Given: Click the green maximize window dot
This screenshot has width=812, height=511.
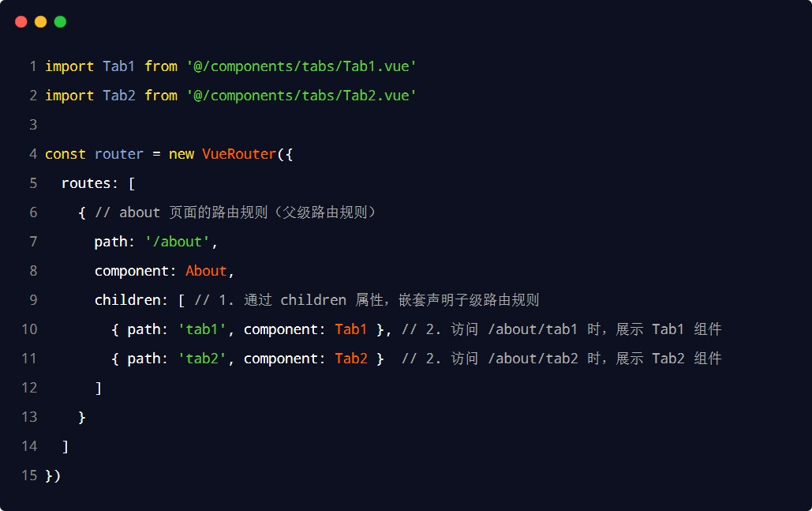Looking at the screenshot, I should 60,22.
